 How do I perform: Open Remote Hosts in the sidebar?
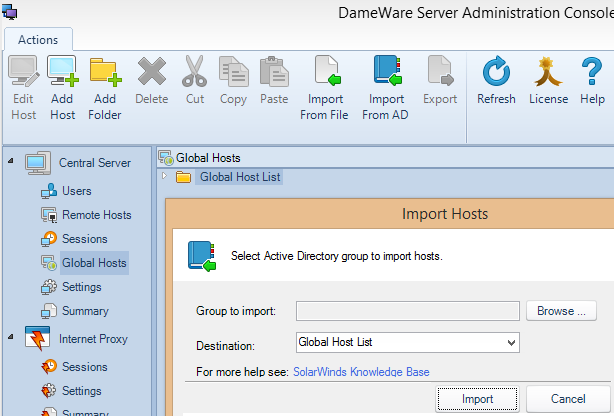tap(96, 215)
